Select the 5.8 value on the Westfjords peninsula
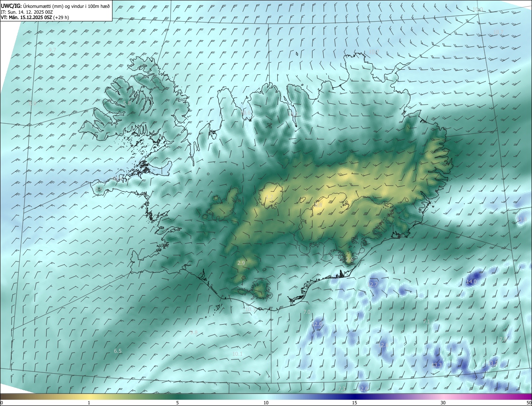 click(127, 103)
